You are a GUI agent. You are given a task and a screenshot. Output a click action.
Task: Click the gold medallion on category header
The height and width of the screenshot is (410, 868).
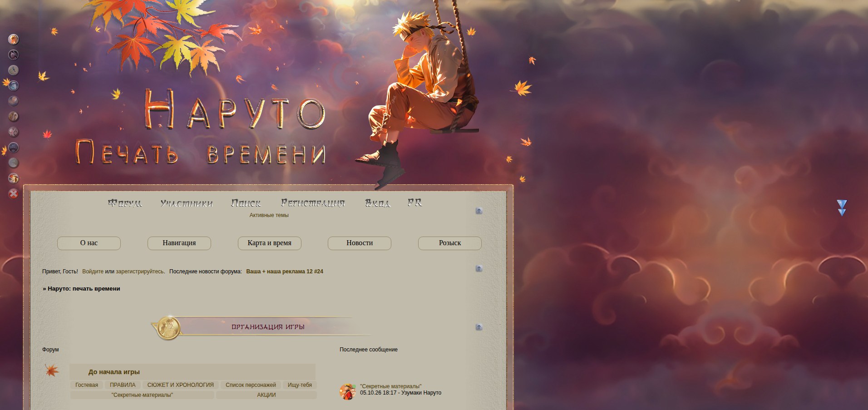[168, 327]
